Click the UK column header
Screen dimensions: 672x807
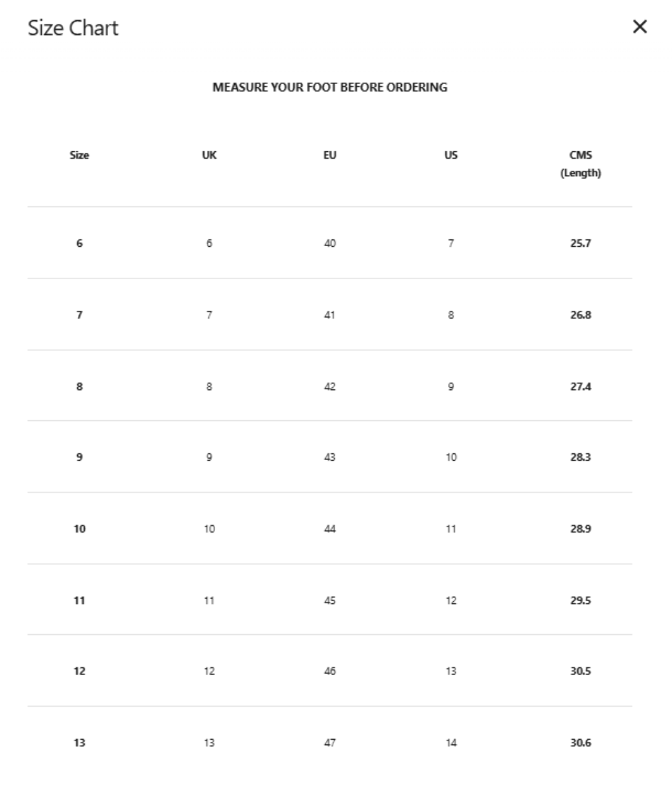click(209, 155)
